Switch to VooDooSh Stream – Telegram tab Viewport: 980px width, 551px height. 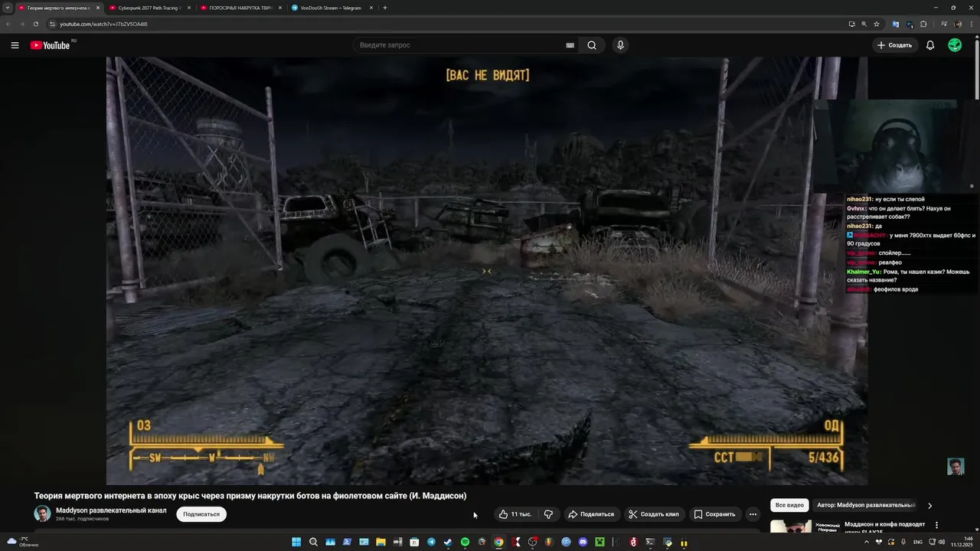(331, 8)
